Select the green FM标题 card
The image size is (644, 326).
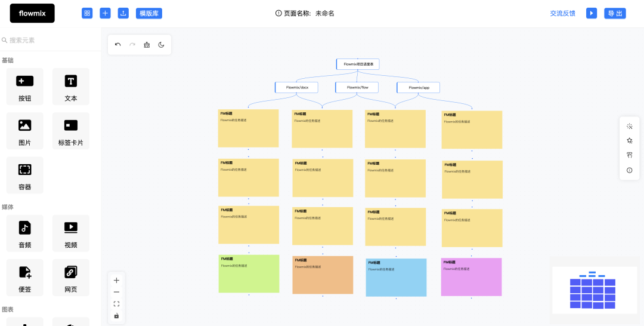pos(249,274)
